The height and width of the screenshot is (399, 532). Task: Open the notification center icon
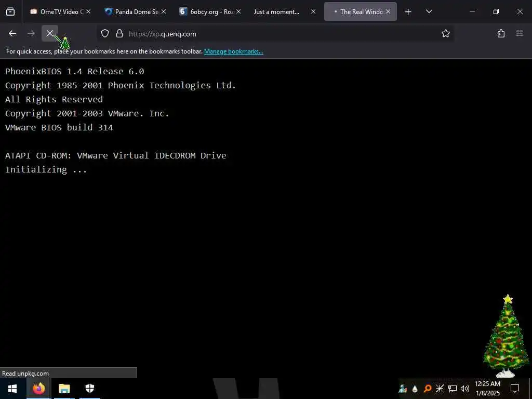pos(515,389)
